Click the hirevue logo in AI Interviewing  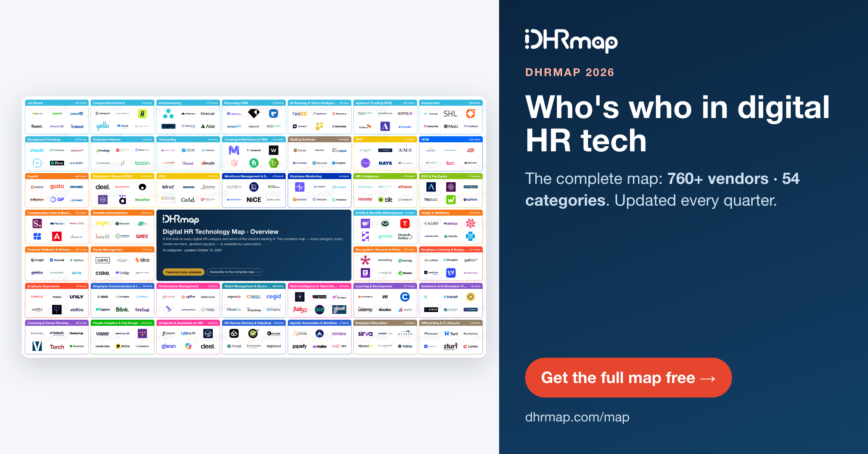click(x=208, y=113)
